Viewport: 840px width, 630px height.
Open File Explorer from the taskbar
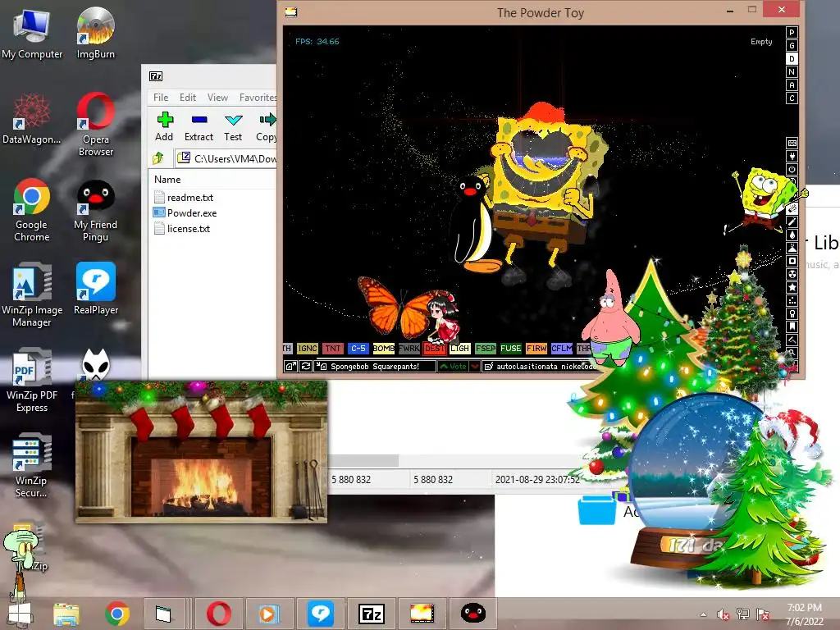66,614
